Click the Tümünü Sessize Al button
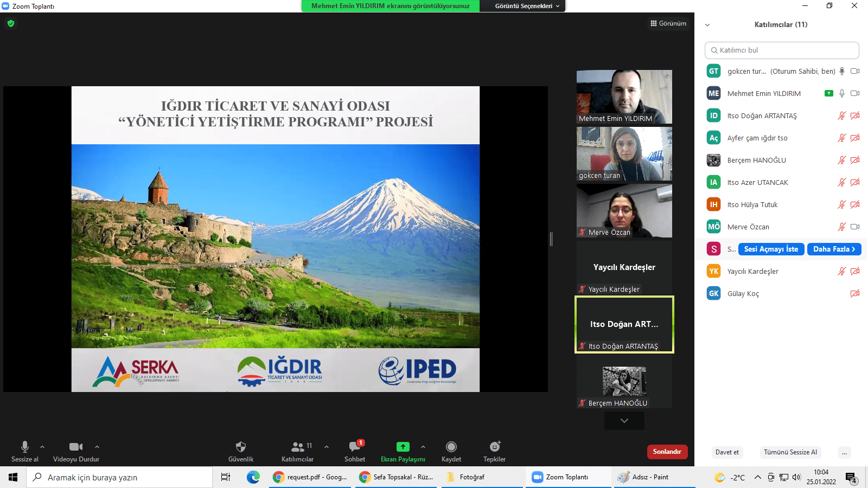Image resolution: width=868 pixels, height=488 pixels. [790, 452]
